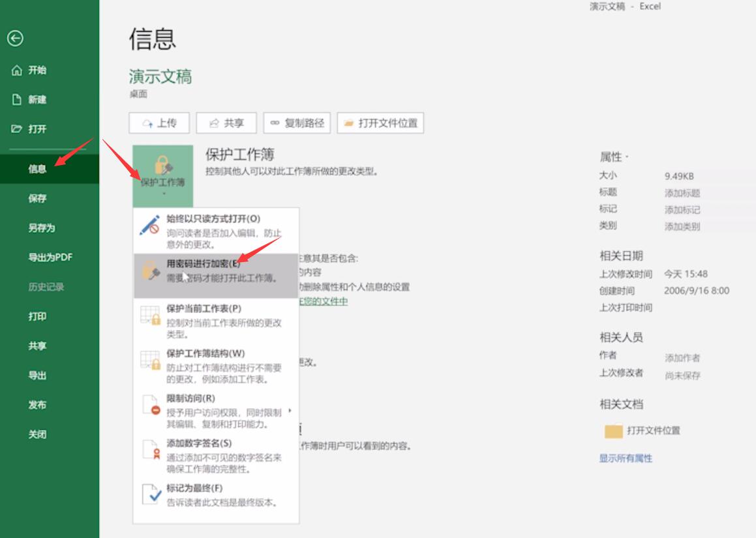Expand the 属性 dropdown header
Image resolution: width=756 pixels, height=538 pixels.
click(x=613, y=157)
